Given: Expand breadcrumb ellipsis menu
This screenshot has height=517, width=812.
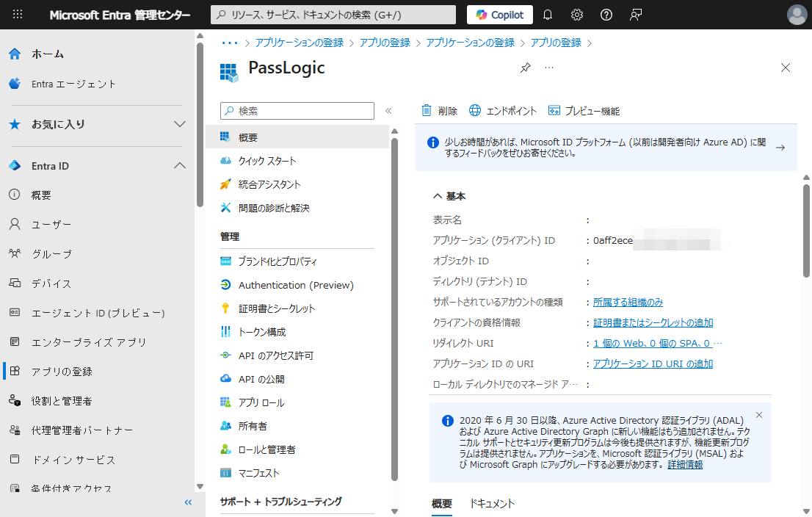Looking at the screenshot, I should (229, 43).
